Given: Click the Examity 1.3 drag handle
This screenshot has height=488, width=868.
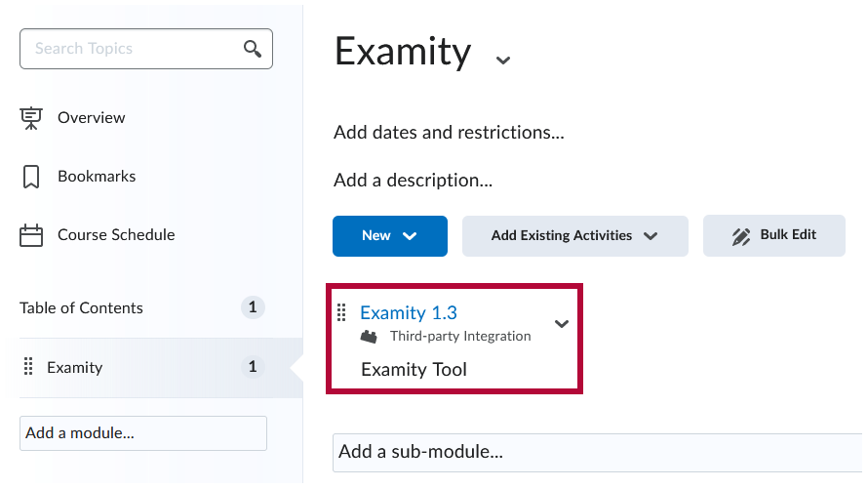Looking at the screenshot, I should click(341, 312).
